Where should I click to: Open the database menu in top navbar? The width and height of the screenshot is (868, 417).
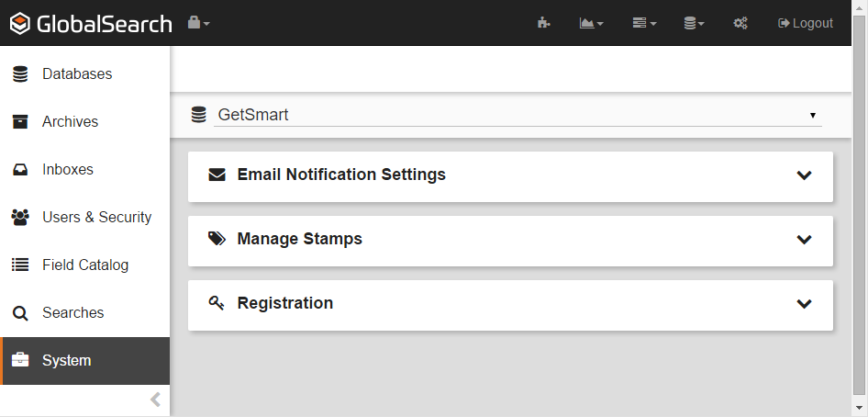click(x=694, y=23)
